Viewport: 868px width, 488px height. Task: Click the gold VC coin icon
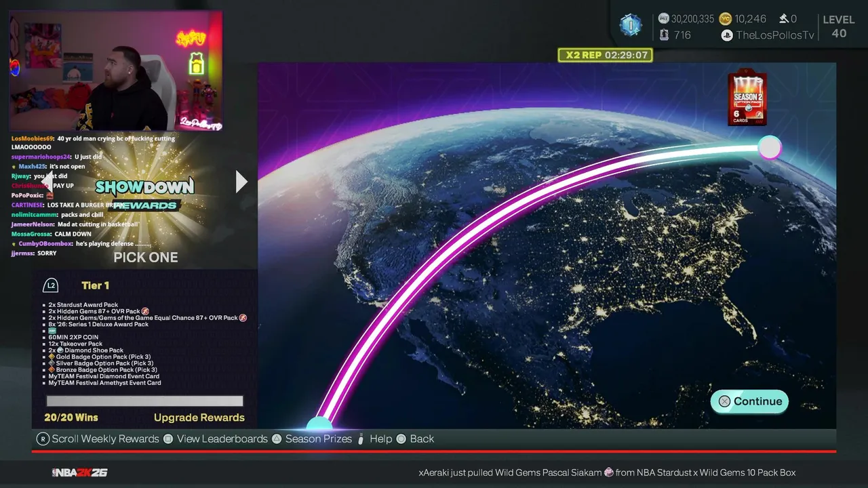tap(725, 19)
